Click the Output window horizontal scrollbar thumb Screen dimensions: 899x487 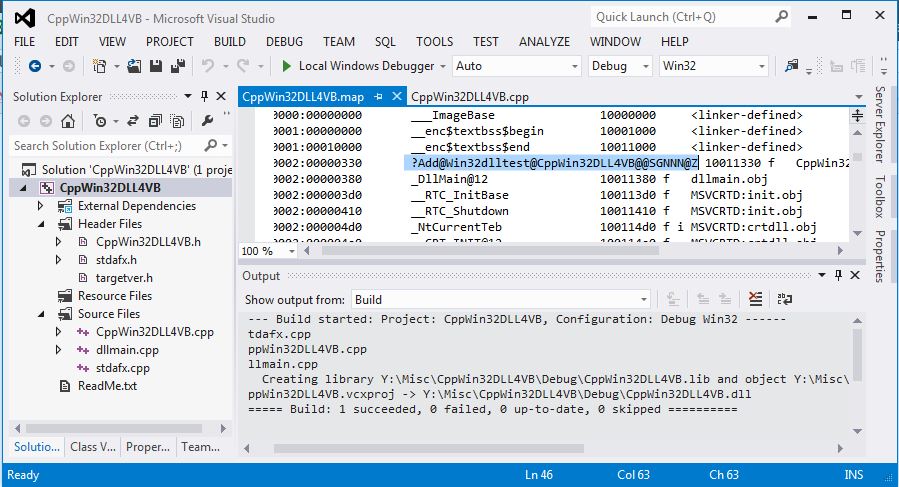tap(428, 448)
